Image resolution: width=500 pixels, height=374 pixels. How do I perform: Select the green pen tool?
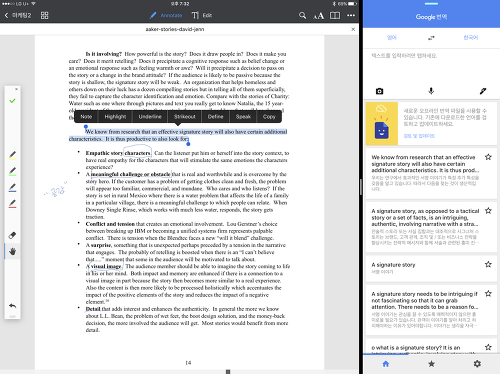coord(12,171)
